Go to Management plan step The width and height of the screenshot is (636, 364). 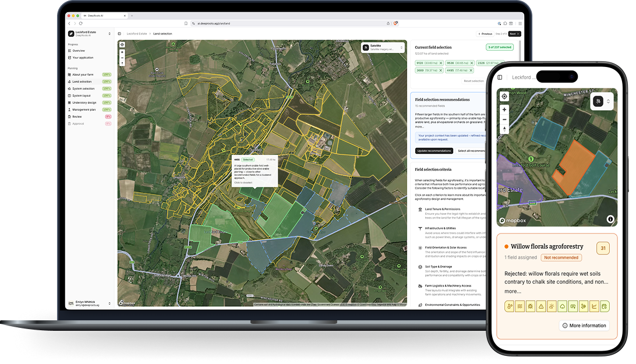point(90,109)
